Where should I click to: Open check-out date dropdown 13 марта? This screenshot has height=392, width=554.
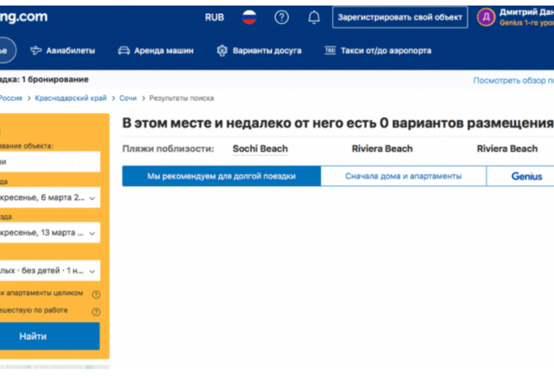point(49,232)
